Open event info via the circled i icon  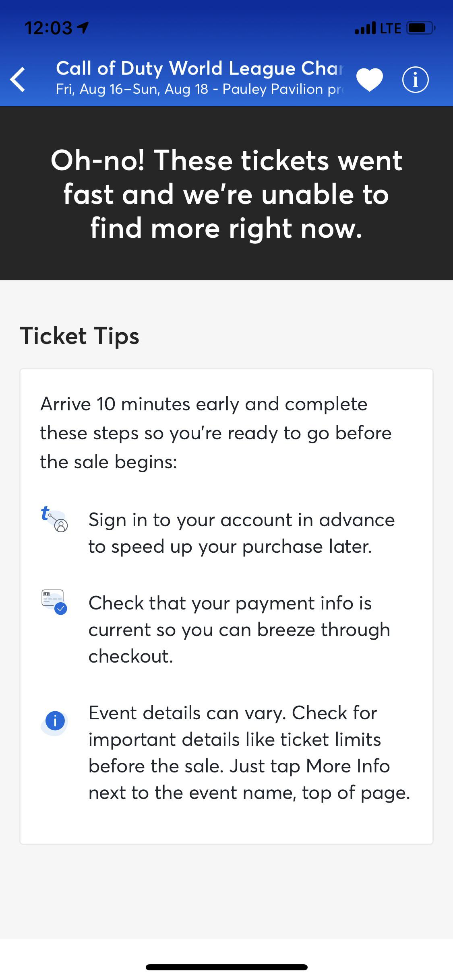[416, 79]
